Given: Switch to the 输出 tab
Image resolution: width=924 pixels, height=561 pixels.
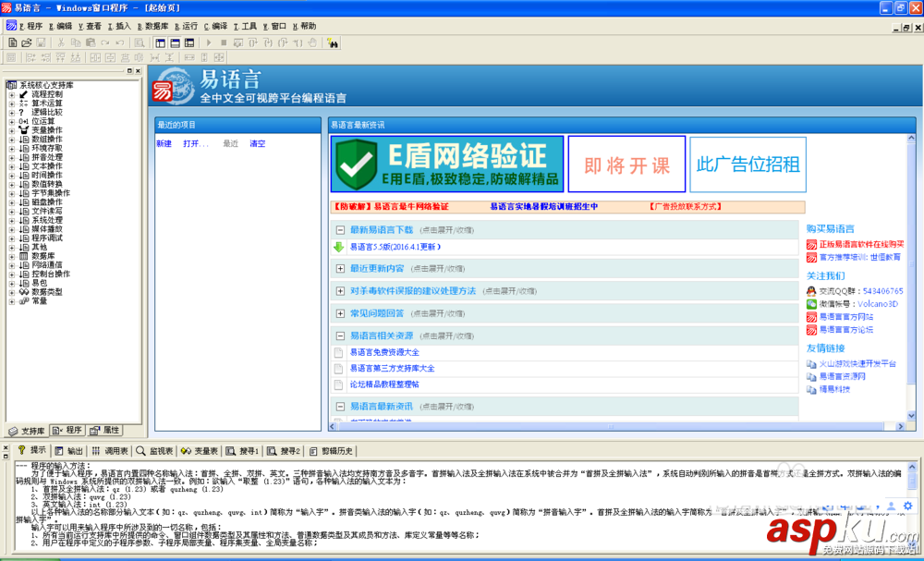Looking at the screenshot, I should pyautogui.click(x=69, y=451).
